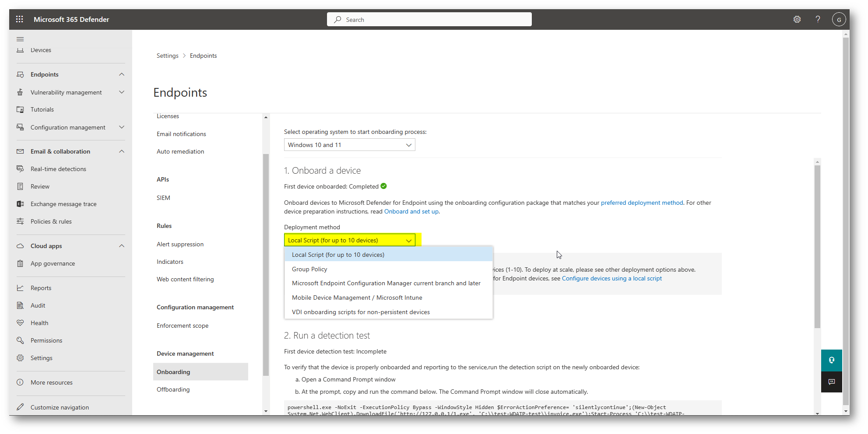Image resolution: width=868 pixels, height=434 pixels.
Task: Click the Customize navigation pencil icon
Action: click(20, 407)
